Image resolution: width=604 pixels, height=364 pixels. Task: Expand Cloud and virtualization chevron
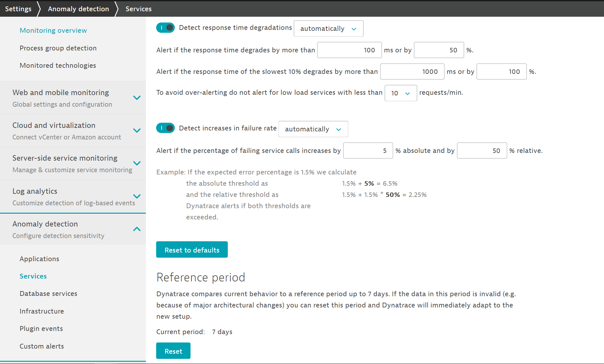click(137, 130)
